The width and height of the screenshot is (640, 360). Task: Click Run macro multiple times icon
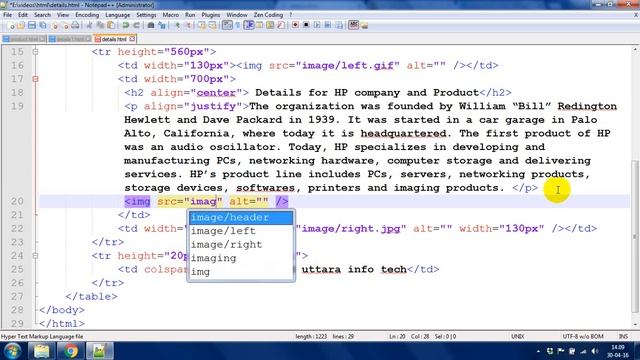328,25
